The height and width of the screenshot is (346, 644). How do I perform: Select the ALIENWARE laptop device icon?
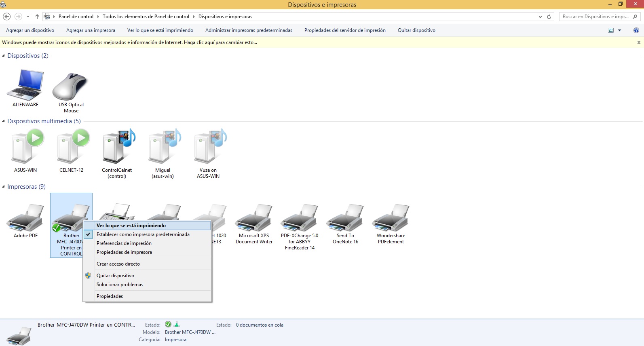[25, 85]
